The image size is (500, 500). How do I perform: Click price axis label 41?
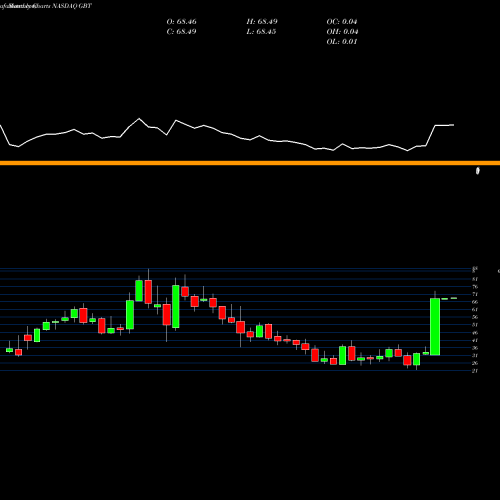[x=475, y=340]
